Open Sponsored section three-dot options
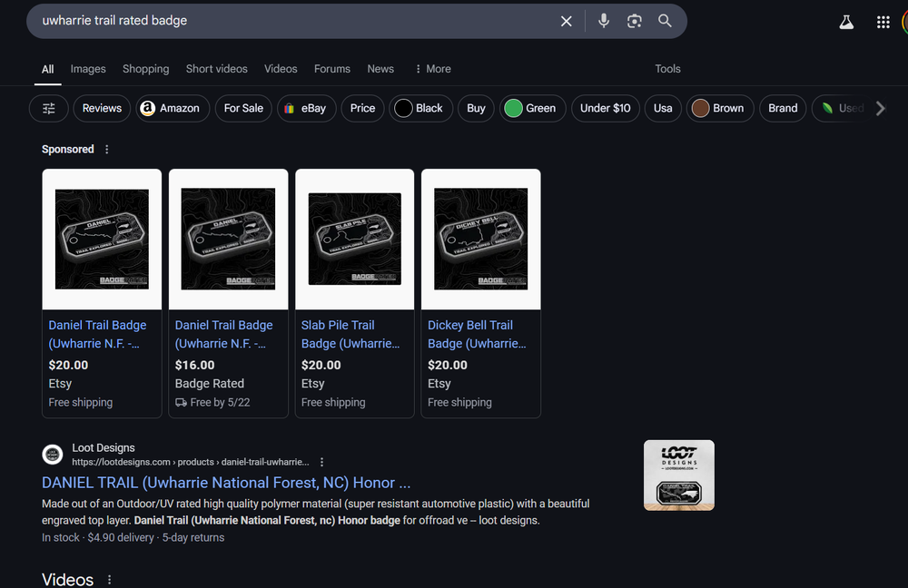 click(x=106, y=150)
